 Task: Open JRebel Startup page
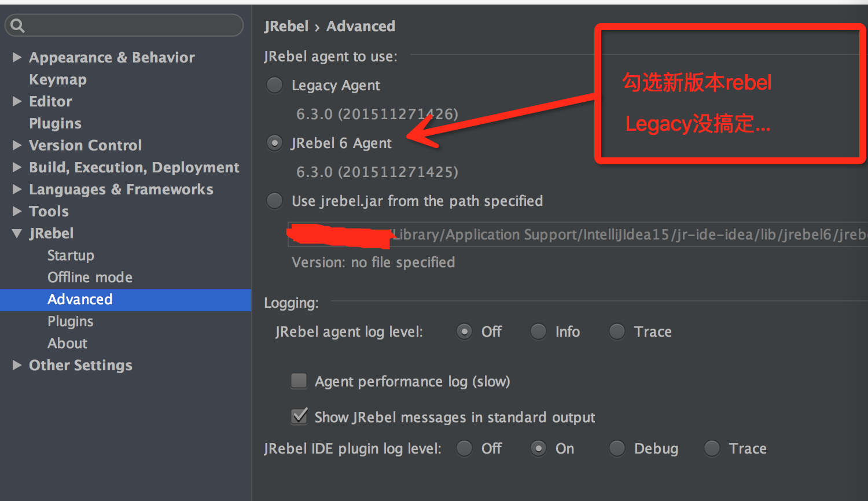coord(71,255)
